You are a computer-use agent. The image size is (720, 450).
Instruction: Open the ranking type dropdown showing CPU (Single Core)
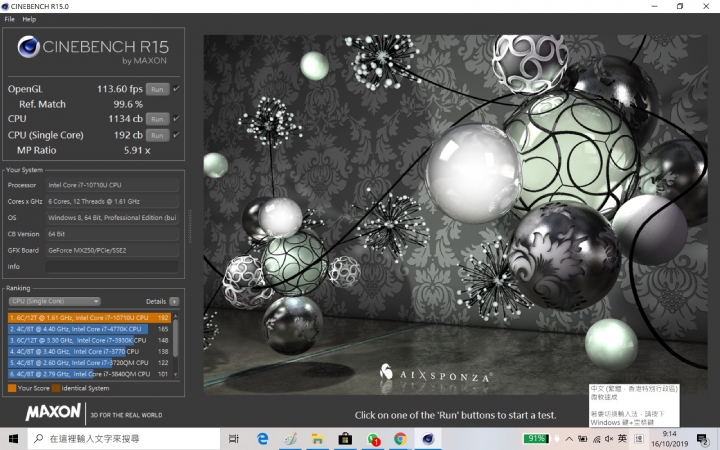tap(54, 301)
